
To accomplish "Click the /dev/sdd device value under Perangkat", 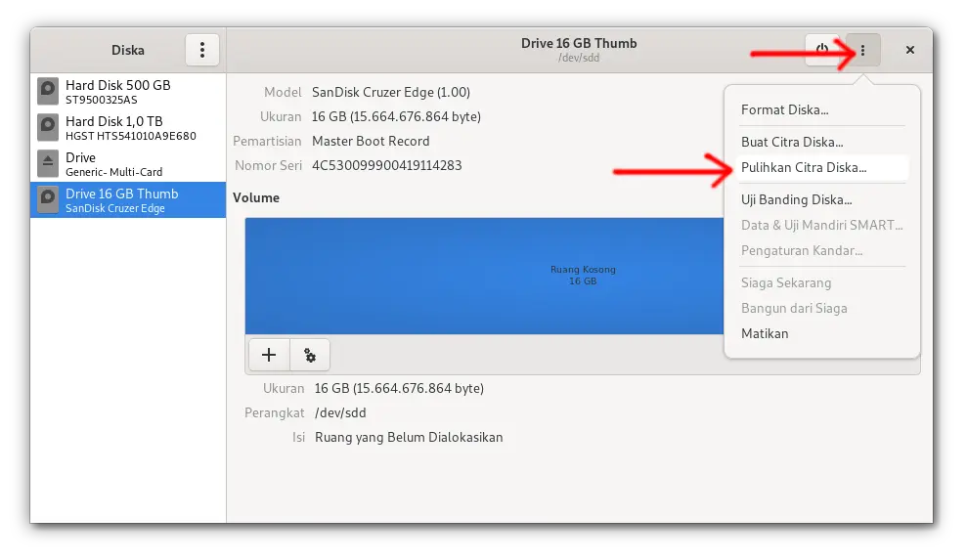I will 340,413.
